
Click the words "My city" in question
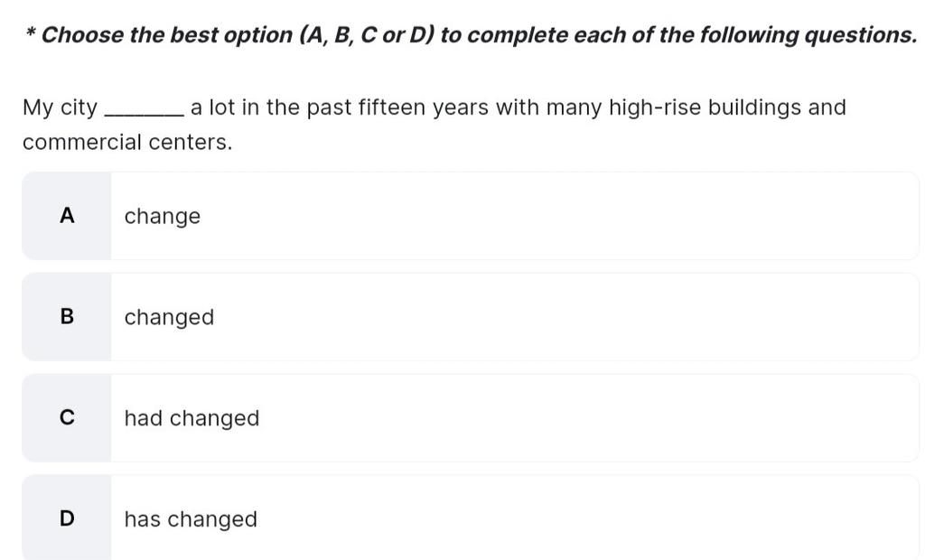pyautogui.click(x=60, y=108)
